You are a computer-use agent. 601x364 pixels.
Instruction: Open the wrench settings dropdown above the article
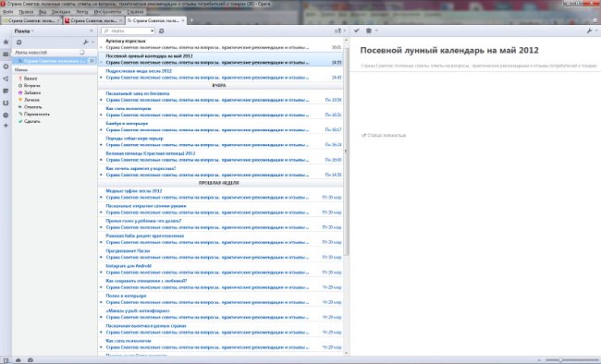pos(592,30)
